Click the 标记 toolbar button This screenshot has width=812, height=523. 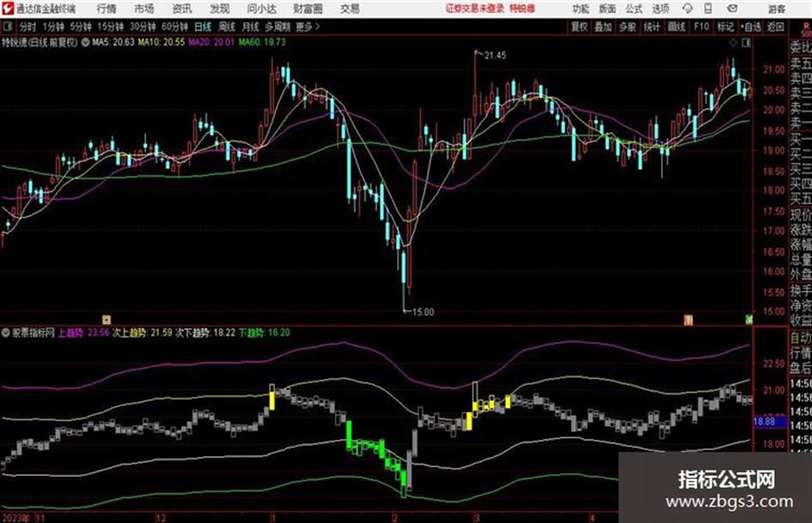click(725, 27)
